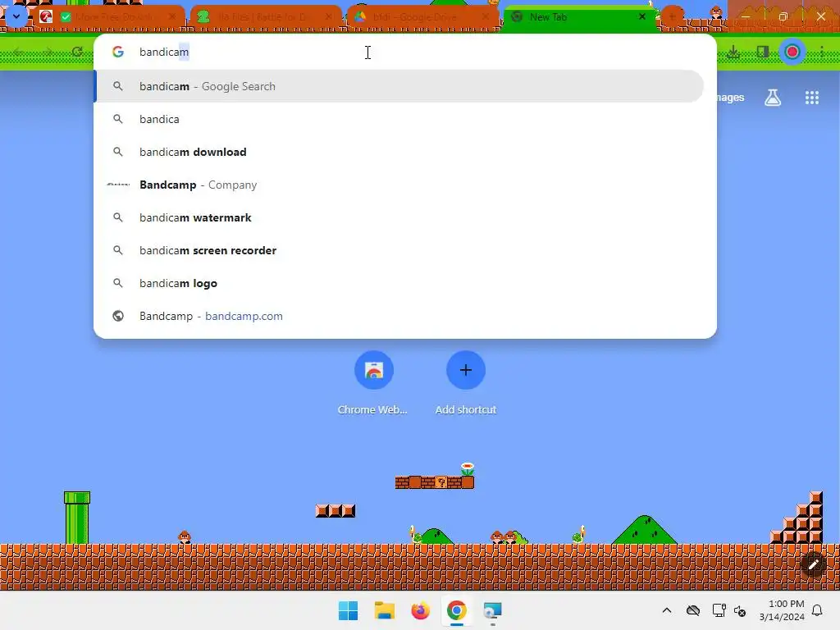This screenshot has width=840, height=630.
Task: Close the 'New Tab' tab
Action: 641,17
